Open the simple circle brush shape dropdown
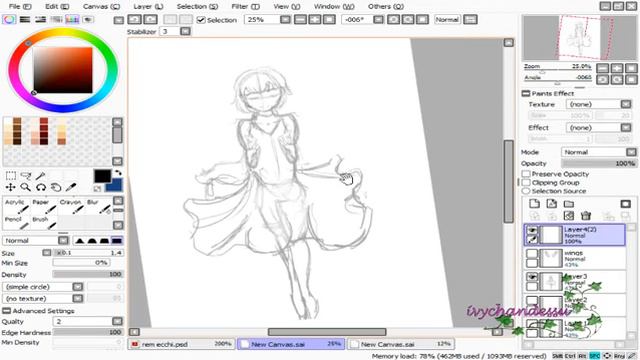 (x=78, y=287)
